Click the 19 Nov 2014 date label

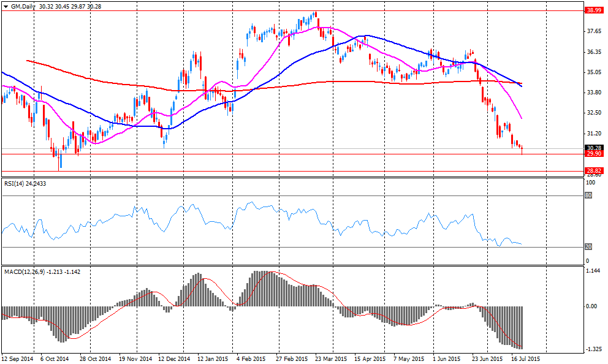135,359
